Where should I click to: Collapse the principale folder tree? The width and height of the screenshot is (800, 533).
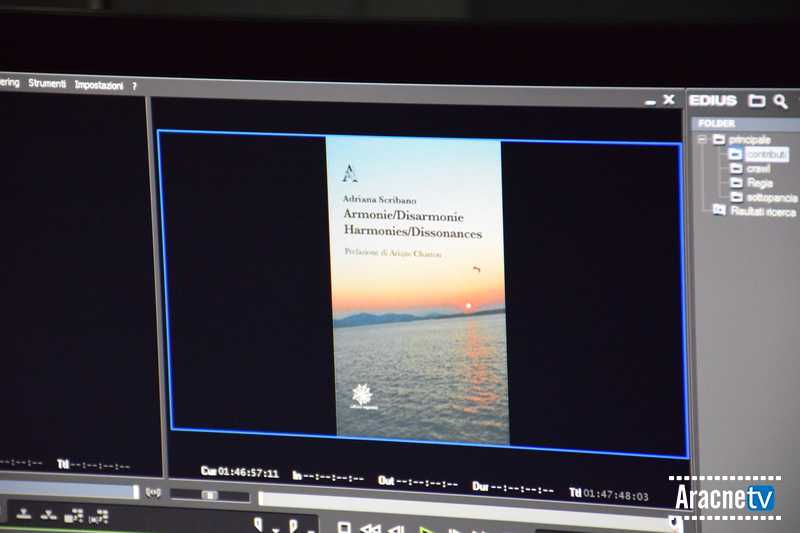702,139
